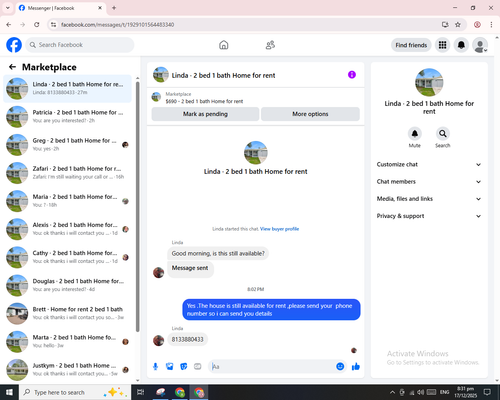Click the blue house still available message
500x400 pixels.
(x=271, y=310)
